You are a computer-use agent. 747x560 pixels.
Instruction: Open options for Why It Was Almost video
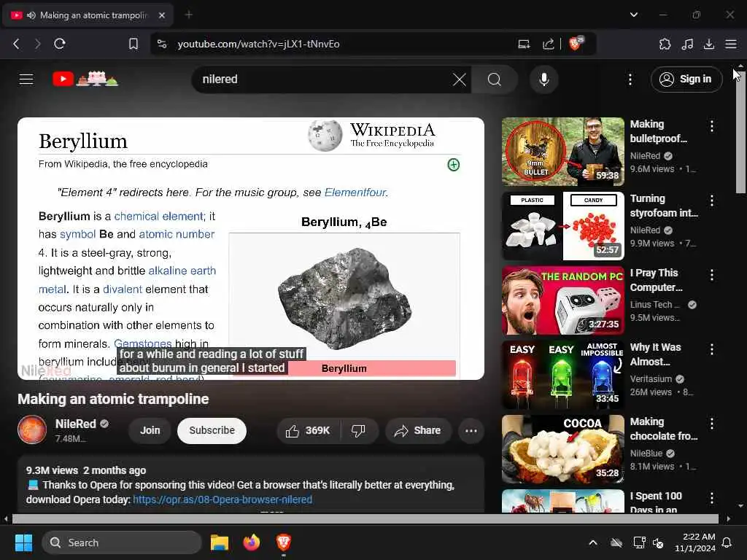pos(712,349)
